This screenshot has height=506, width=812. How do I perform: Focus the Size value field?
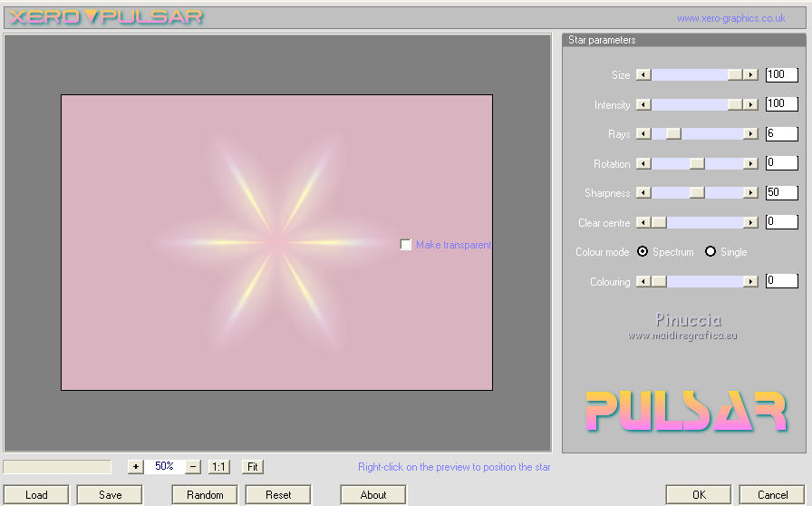click(x=781, y=74)
